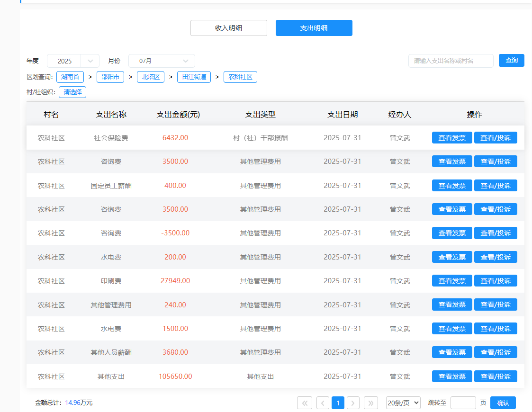Click the 确认 jump button
The height and width of the screenshot is (412, 532).
point(503,403)
